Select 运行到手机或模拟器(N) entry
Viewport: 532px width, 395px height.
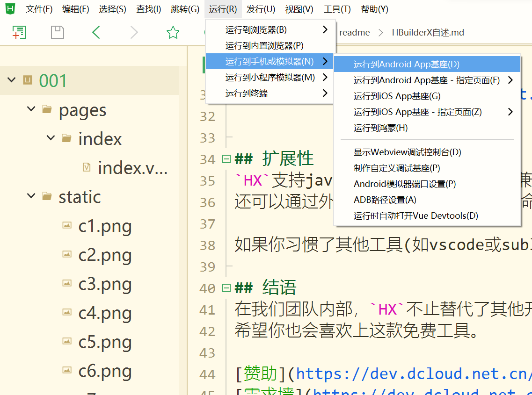point(270,61)
